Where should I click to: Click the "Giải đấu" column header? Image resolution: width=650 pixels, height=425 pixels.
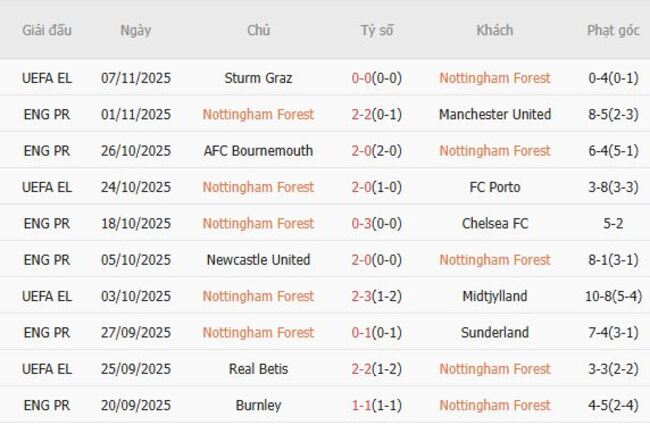(x=47, y=30)
